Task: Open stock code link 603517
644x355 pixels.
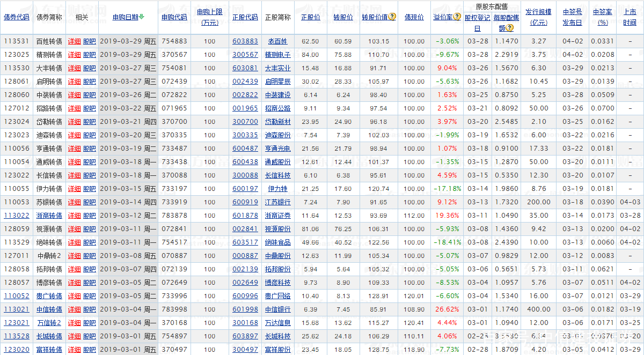Action: 245,242
